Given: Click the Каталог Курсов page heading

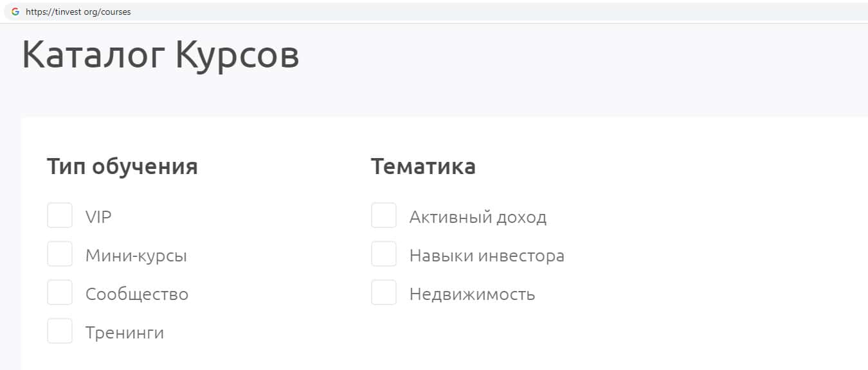Looking at the screenshot, I should click(x=160, y=55).
